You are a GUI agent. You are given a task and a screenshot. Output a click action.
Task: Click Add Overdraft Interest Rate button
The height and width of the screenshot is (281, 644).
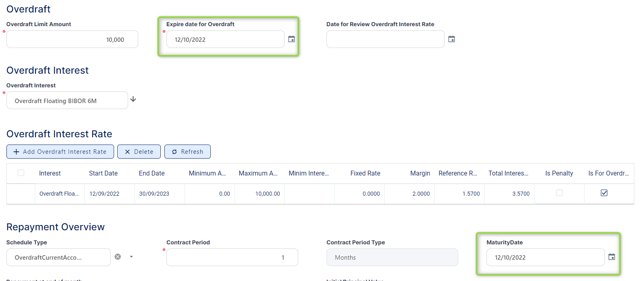pos(60,152)
